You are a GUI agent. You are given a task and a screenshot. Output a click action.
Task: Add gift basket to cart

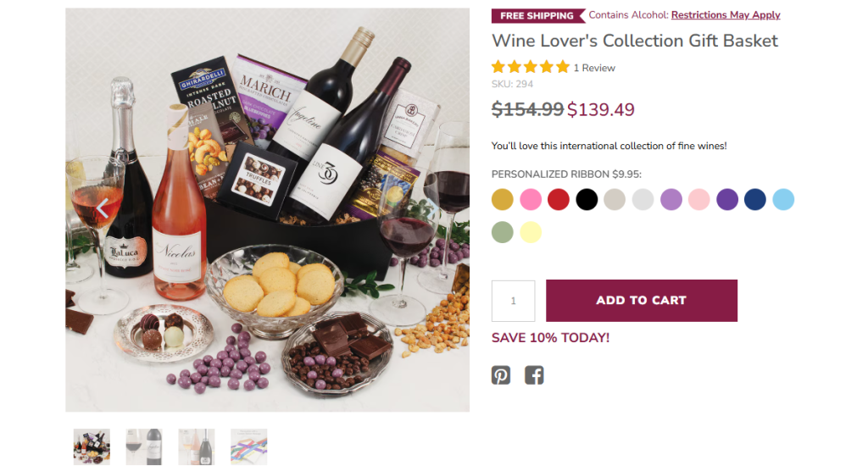point(641,301)
